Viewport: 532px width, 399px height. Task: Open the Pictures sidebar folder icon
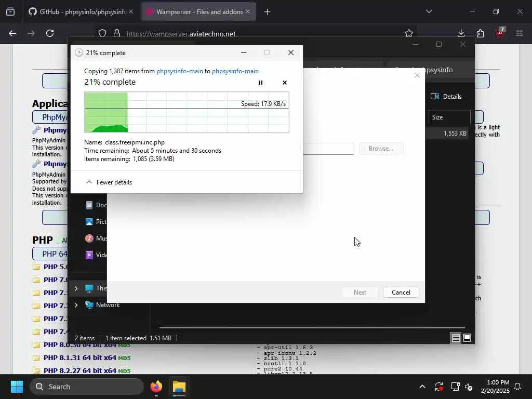pyautogui.click(x=89, y=221)
